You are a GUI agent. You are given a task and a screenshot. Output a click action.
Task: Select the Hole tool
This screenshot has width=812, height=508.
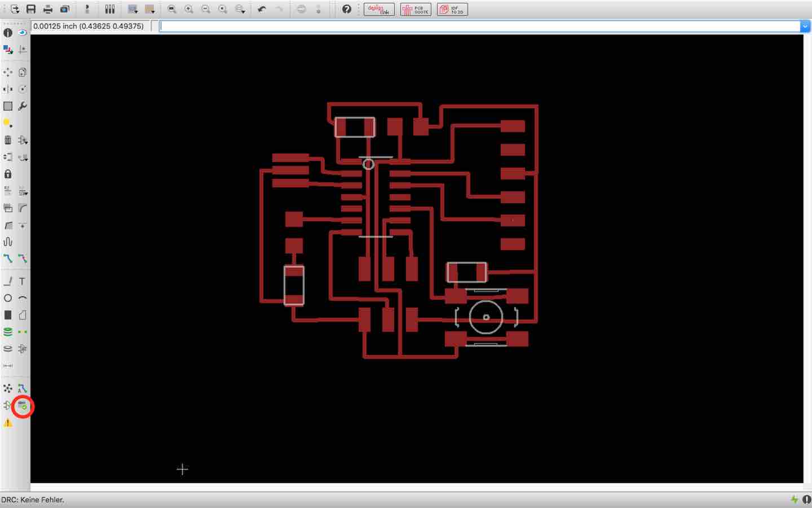tap(8, 349)
